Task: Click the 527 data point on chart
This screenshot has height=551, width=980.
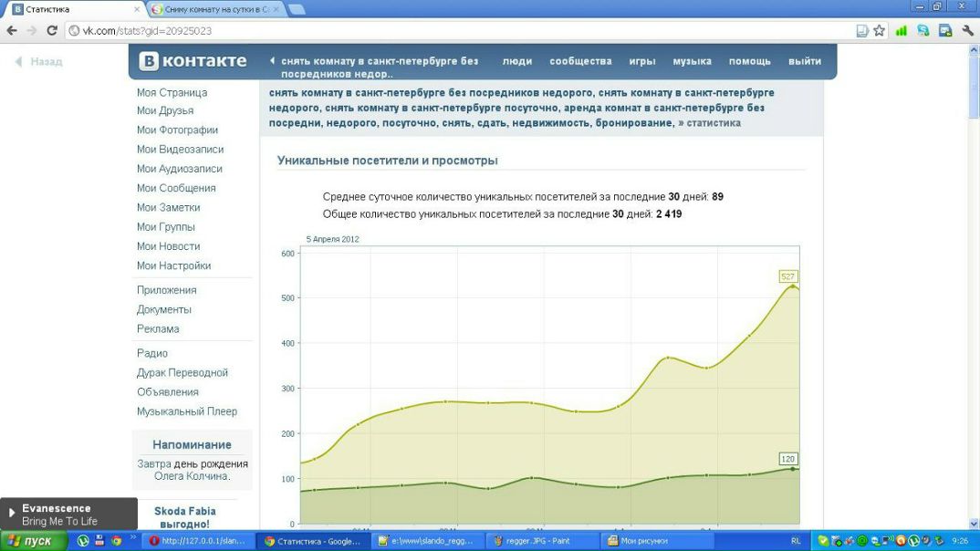Action: coord(793,286)
